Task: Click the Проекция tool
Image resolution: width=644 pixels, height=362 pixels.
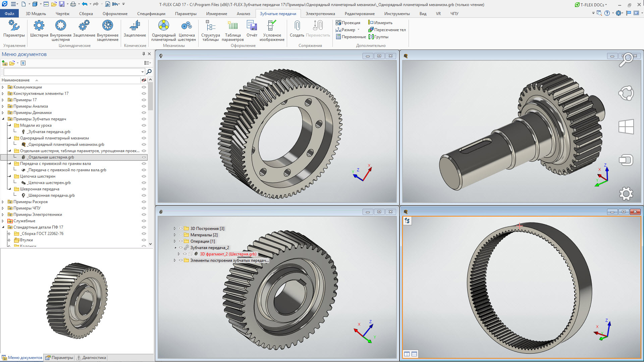Action: point(348,22)
